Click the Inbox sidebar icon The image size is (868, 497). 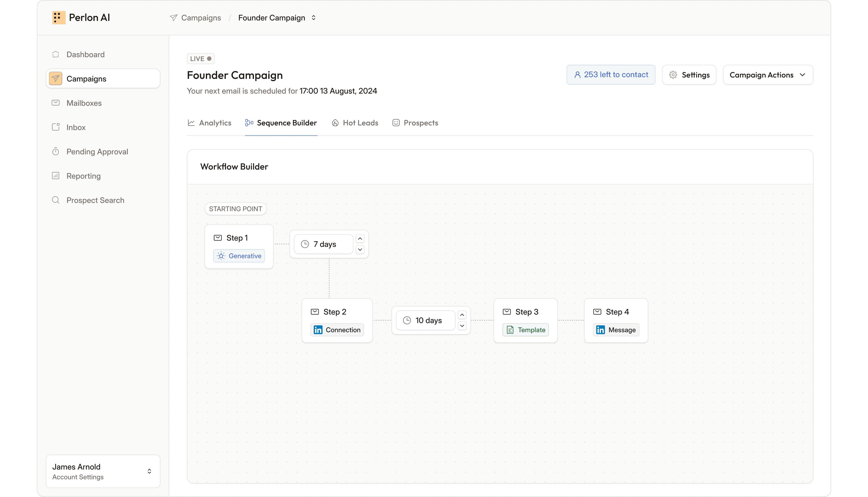click(56, 127)
